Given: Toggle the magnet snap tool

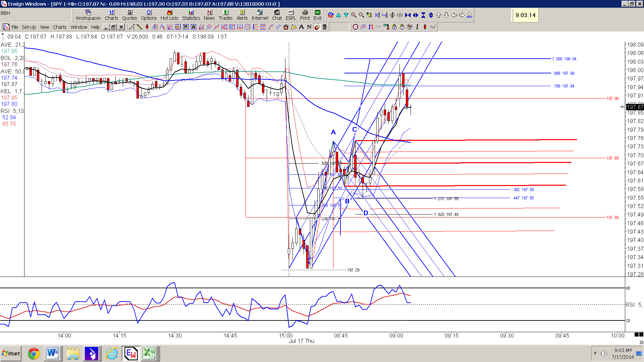Looking at the screenshot, I should click(x=317, y=27).
